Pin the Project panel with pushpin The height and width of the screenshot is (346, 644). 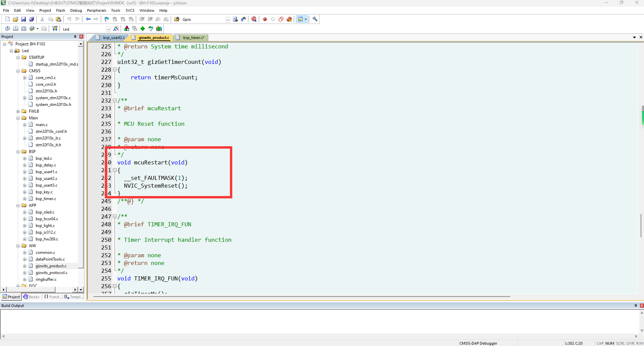click(x=75, y=37)
